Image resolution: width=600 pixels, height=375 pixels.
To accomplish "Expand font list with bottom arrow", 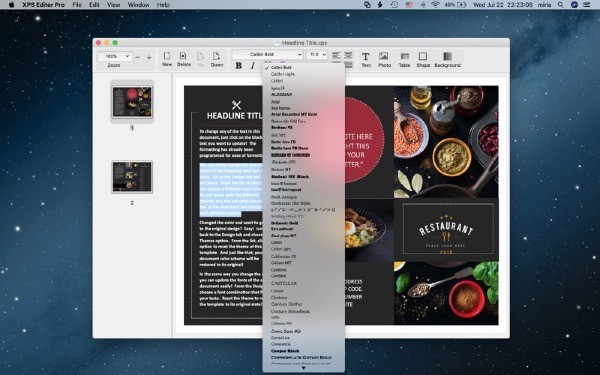I will (x=303, y=368).
